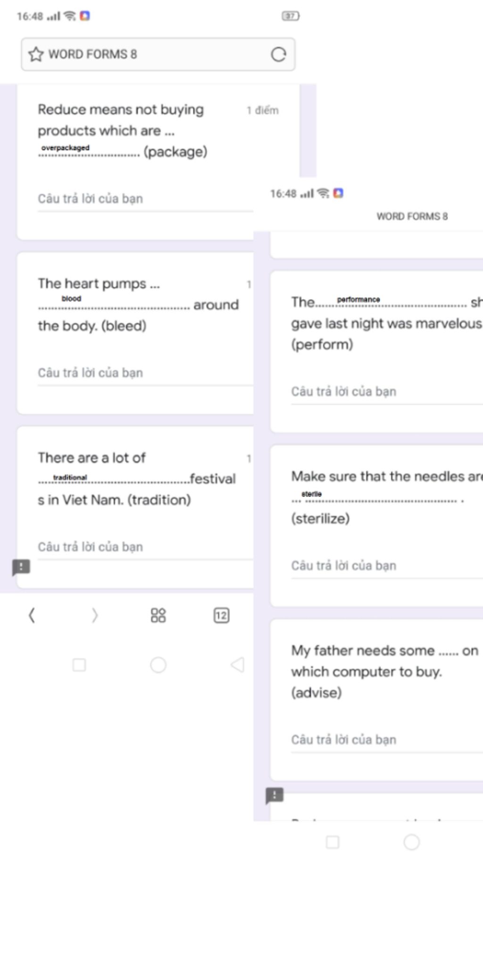Tap the right report problem feedback icon

275,795
